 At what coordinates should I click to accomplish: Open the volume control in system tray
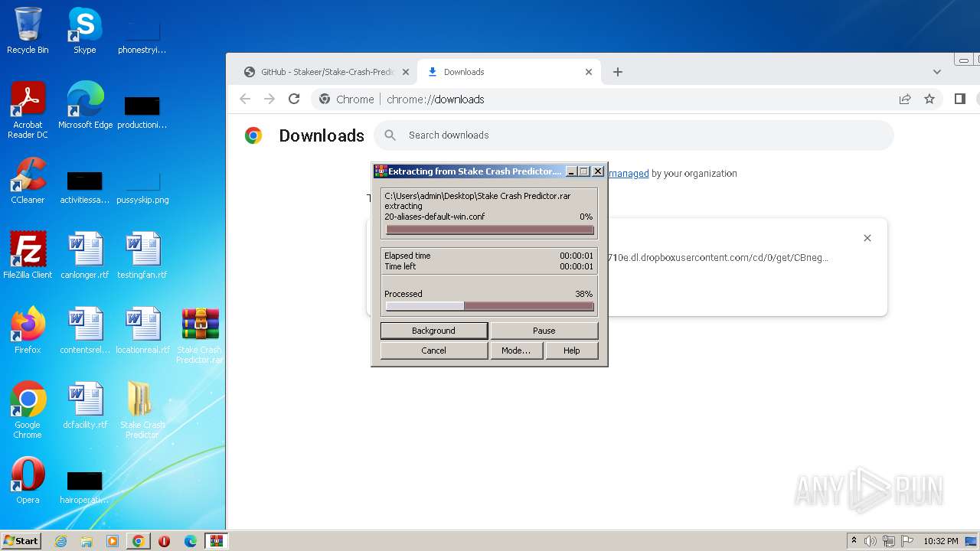coord(871,541)
